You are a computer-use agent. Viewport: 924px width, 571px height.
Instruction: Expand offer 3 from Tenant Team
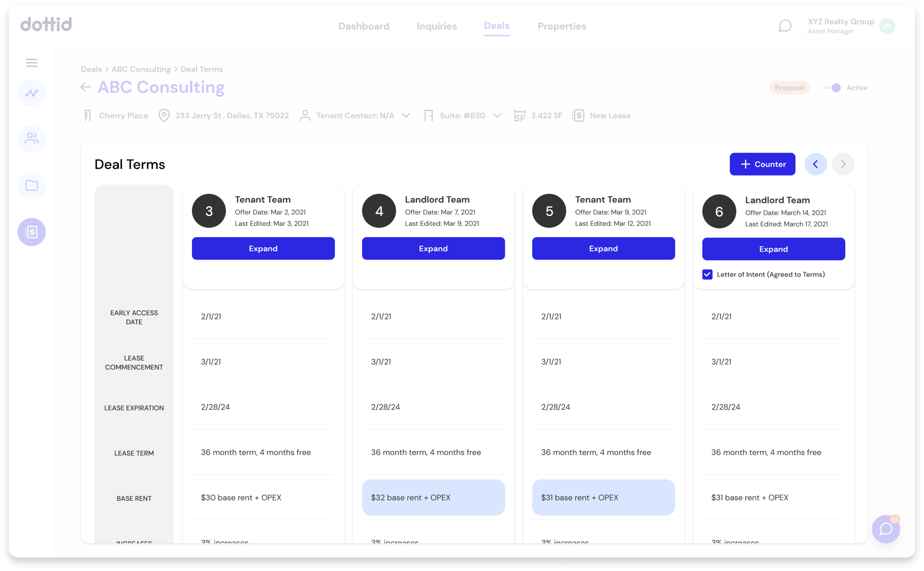click(263, 249)
